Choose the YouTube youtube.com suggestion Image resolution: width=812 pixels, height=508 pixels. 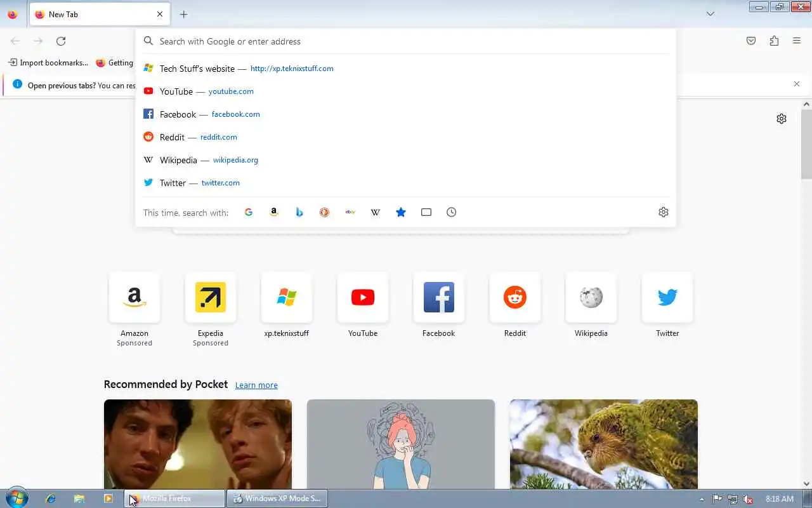tap(406, 91)
